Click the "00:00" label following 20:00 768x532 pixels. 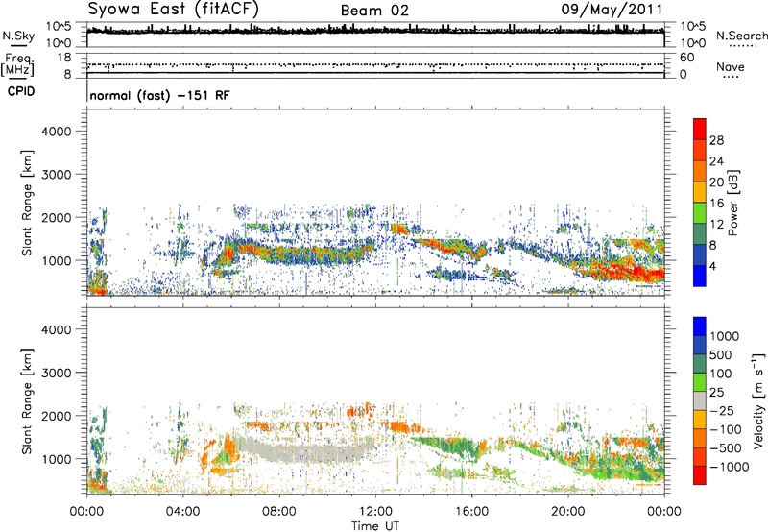664,512
